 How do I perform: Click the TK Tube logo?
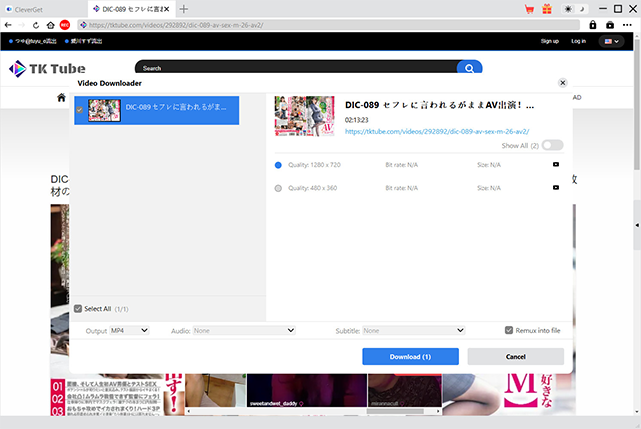point(47,69)
